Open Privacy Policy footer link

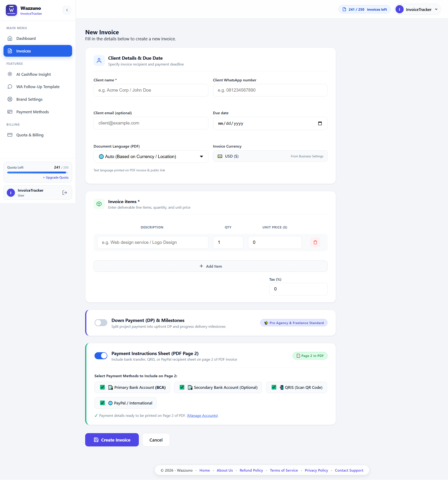pyautogui.click(x=316, y=470)
